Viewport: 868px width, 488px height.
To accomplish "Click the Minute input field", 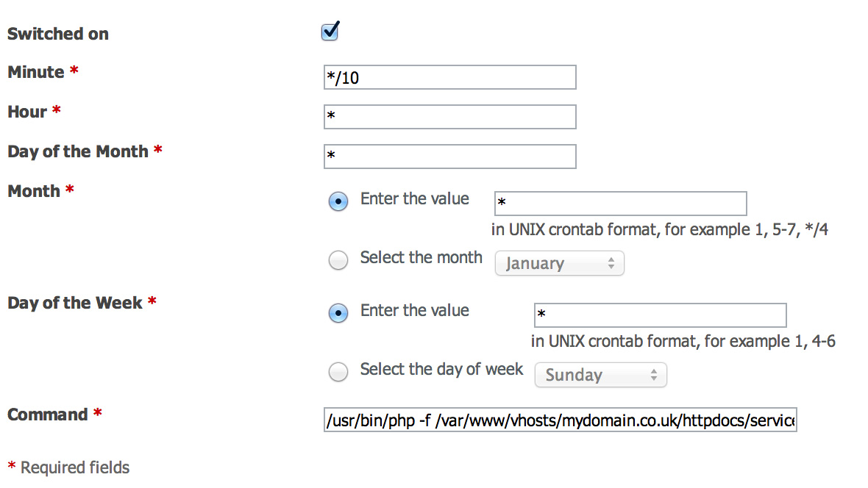I will coord(449,77).
